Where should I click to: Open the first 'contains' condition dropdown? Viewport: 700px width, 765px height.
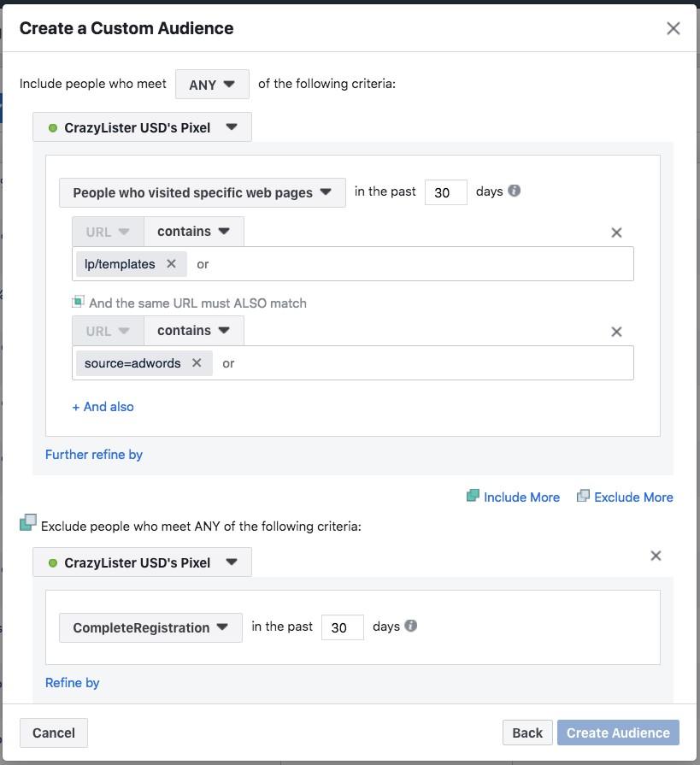click(193, 231)
